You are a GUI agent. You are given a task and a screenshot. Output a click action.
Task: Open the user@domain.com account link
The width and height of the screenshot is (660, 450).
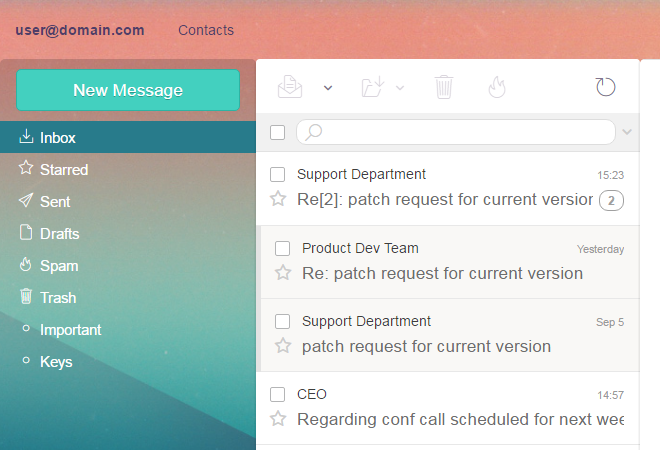pos(80,30)
